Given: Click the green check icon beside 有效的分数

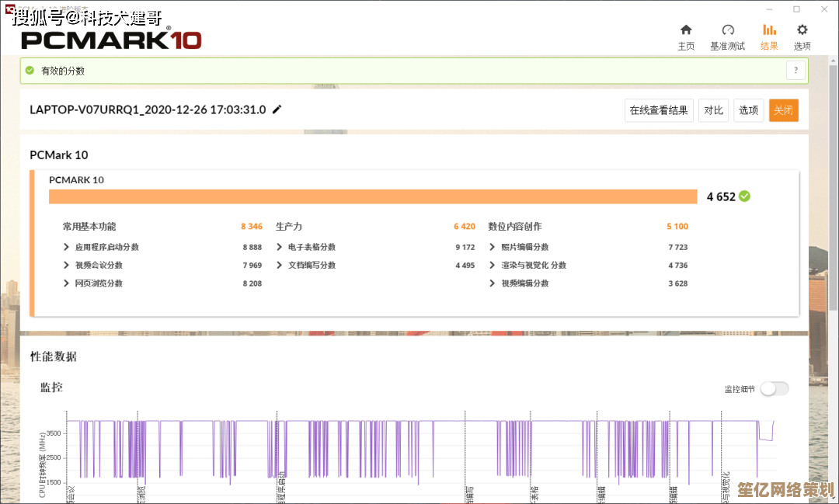Looking at the screenshot, I should [x=30, y=71].
